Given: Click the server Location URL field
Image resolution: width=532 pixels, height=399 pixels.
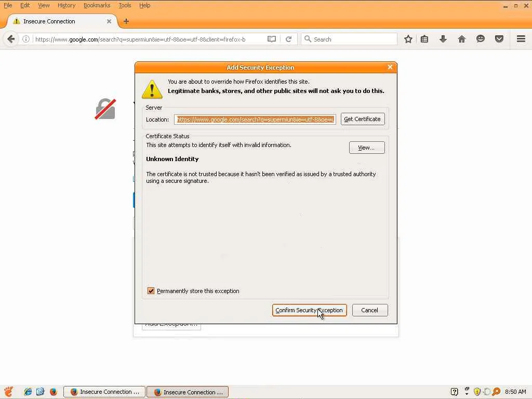Looking at the screenshot, I should [x=255, y=119].
